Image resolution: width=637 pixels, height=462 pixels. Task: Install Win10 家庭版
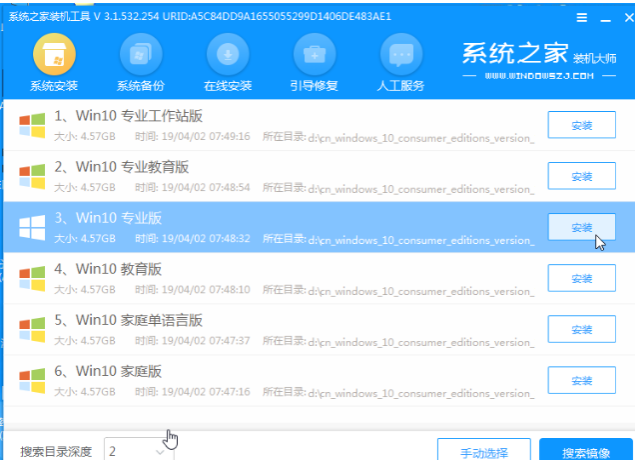[x=581, y=380]
